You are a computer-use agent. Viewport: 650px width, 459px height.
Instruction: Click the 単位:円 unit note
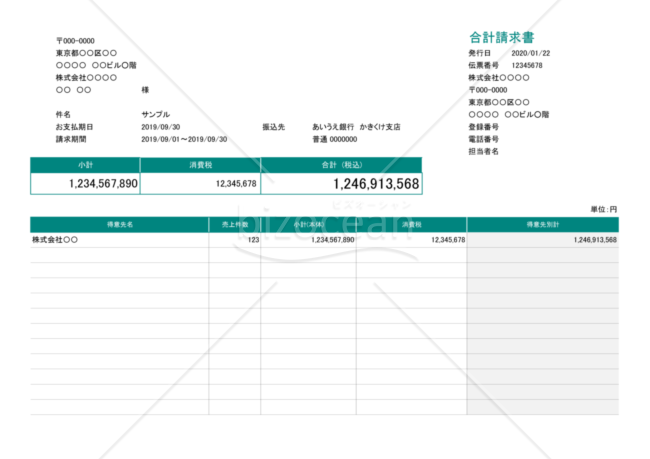[604, 209]
